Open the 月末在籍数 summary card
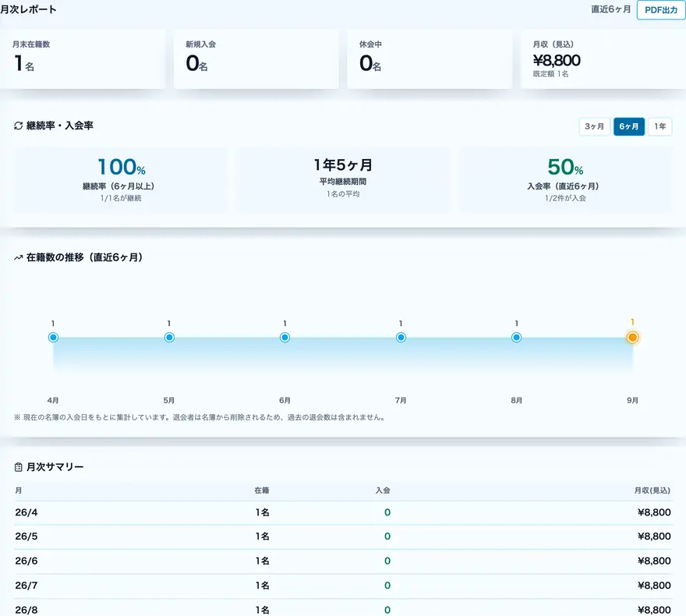This screenshot has width=686, height=616. pos(83,59)
